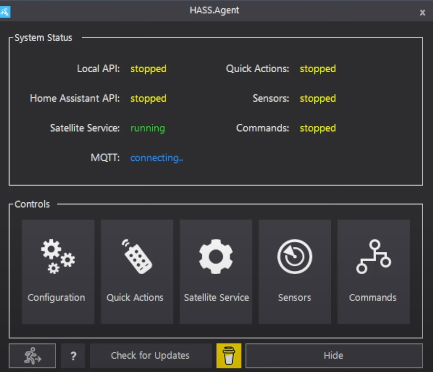Click the Satellite Service: status label
The height and width of the screenshot is (372, 433).
85,128
